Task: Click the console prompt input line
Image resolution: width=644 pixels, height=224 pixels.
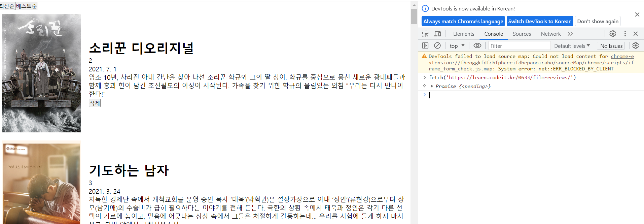Action: (x=535, y=95)
